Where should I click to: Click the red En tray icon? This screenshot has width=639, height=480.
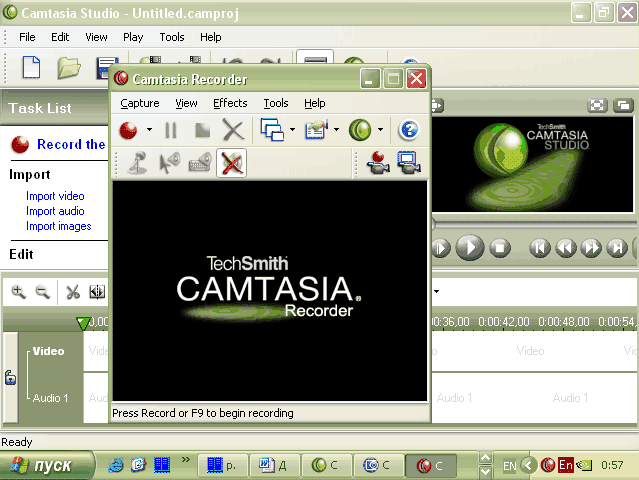pos(566,465)
